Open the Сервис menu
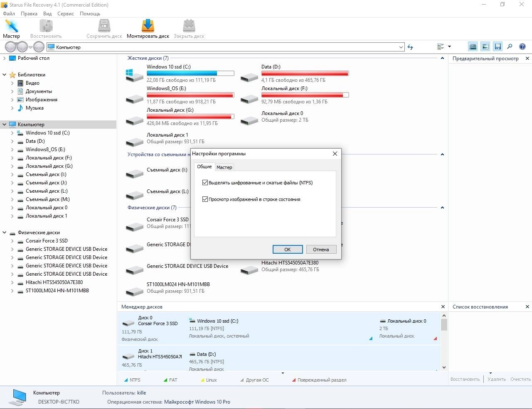 66,14
